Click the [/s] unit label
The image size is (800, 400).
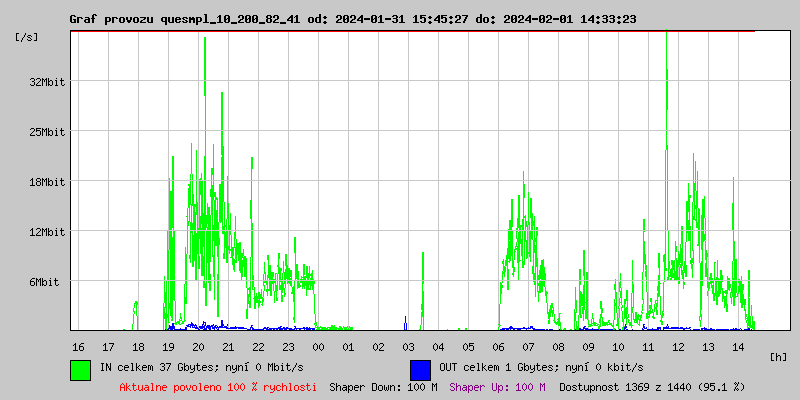(x=27, y=37)
